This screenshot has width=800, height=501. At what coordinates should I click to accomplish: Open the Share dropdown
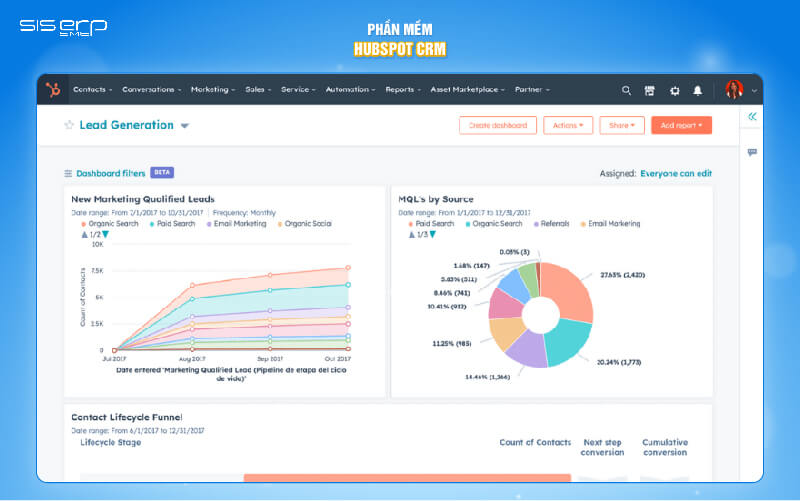(622, 125)
